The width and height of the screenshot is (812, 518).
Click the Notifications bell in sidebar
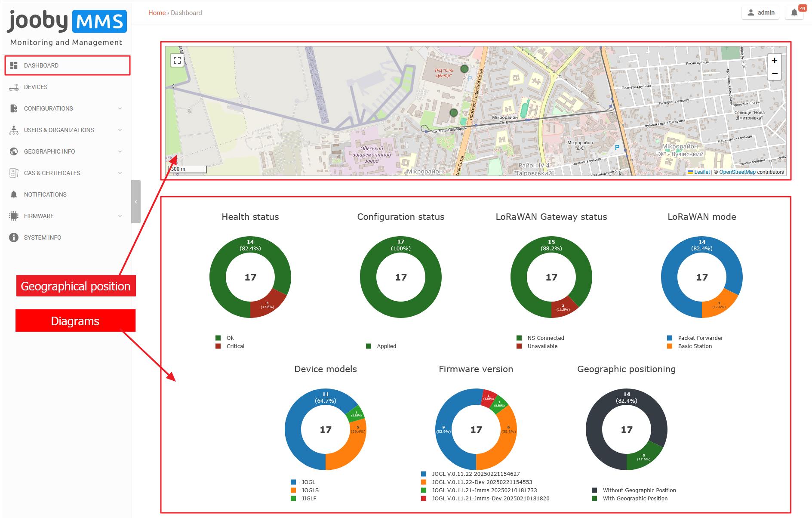pos(14,194)
